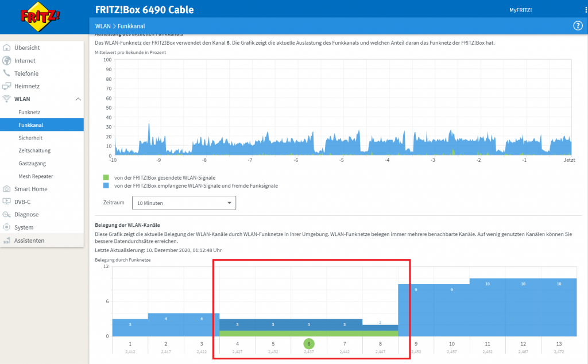Viewport: 588px width, 364px height.
Task: Click the FRITZ!Box 6490 Cable title
Action: coord(144,10)
